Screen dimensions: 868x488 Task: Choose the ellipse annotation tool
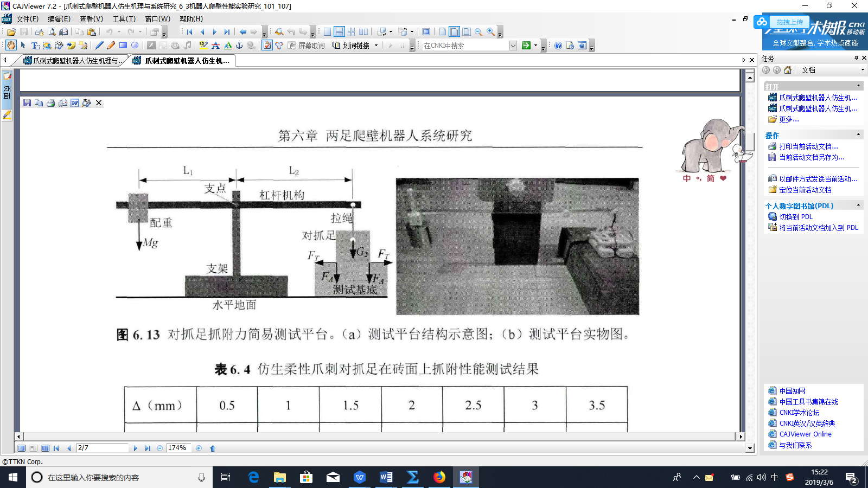135,46
